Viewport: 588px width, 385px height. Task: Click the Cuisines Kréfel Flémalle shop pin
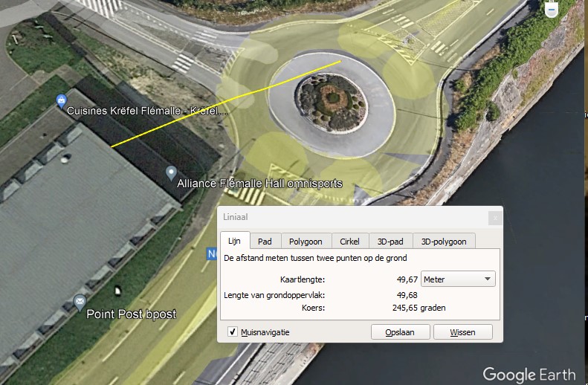click(62, 100)
